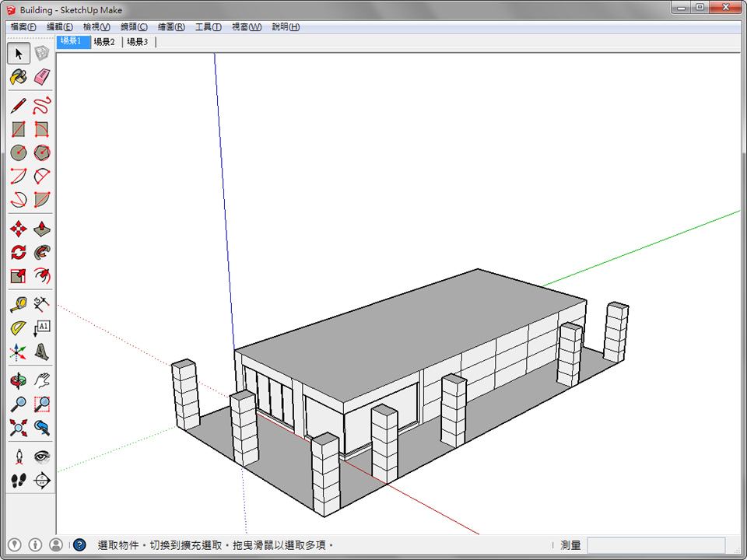Image resolution: width=747 pixels, height=560 pixels.
Task: Choose the Axes tool
Action: tap(19, 352)
